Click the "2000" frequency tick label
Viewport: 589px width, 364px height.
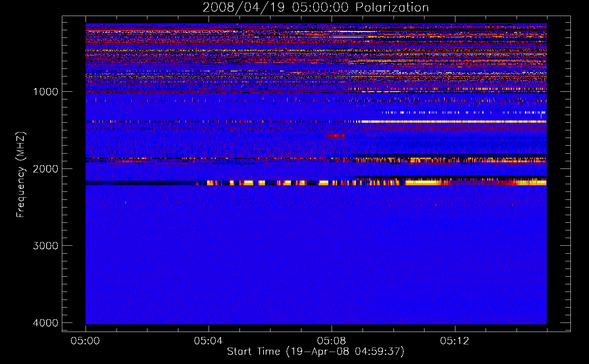pyautogui.click(x=46, y=169)
